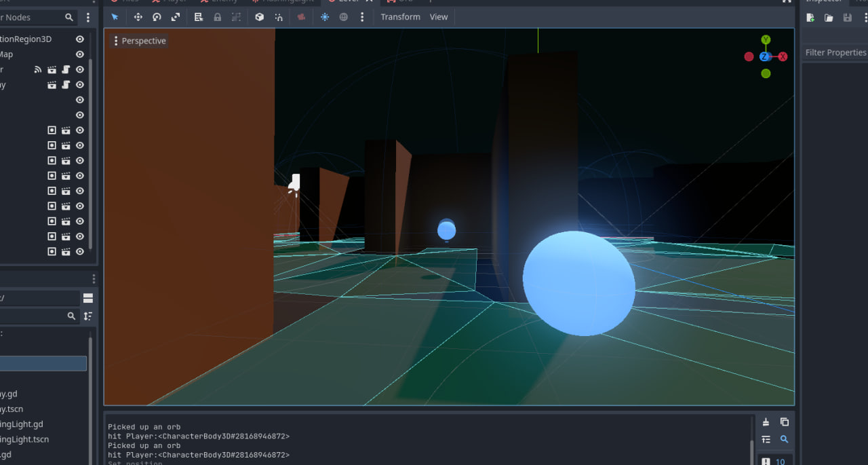Toggle the preview environment globe icon
The height and width of the screenshot is (465, 868).
(344, 17)
